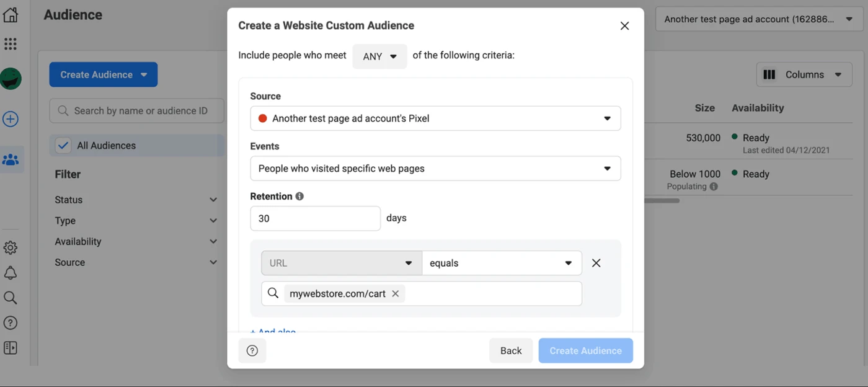Click the Retention info icon

[299, 197]
